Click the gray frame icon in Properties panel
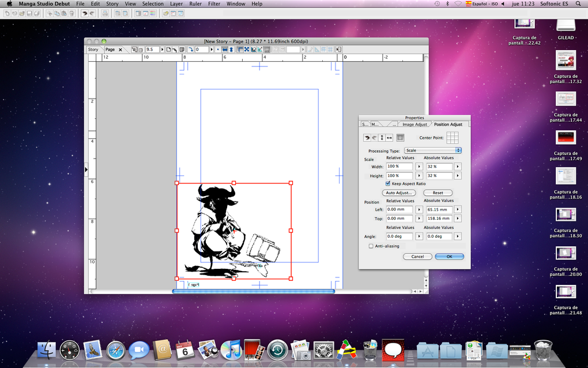The image size is (588, 368). click(400, 138)
